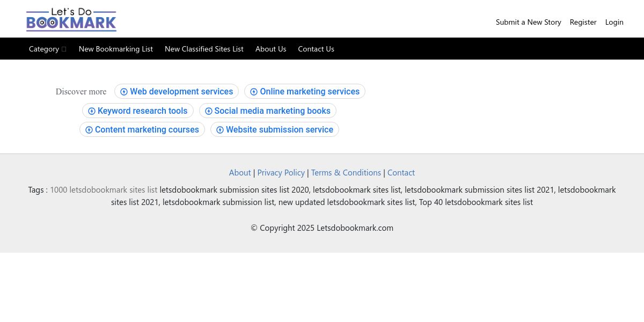The image size is (644, 322).
Task: Click the footer Contact link
Action: pos(401,172)
